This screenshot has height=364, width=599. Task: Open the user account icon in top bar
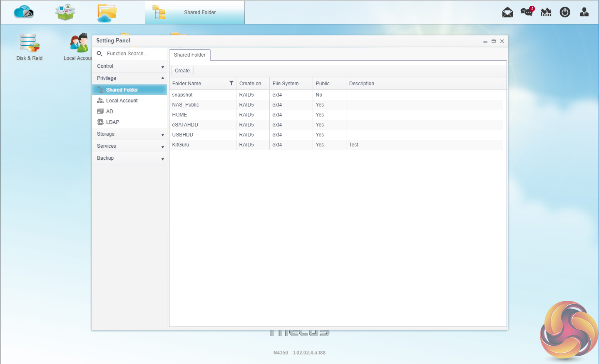point(584,12)
